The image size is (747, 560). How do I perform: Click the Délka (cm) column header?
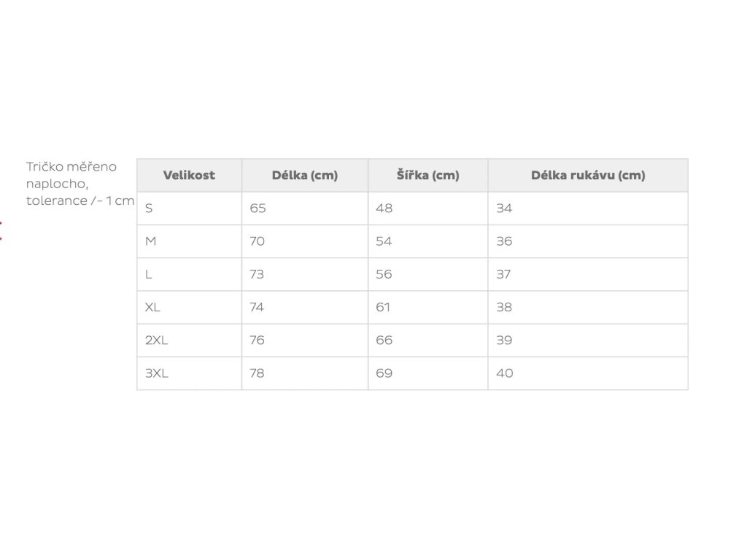coord(305,175)
